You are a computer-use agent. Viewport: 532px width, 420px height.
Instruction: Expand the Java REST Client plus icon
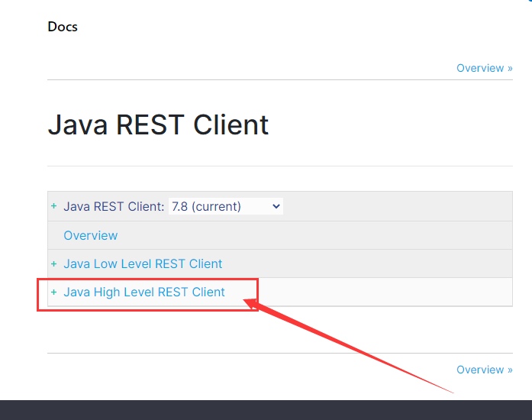[x=53, y=206]
